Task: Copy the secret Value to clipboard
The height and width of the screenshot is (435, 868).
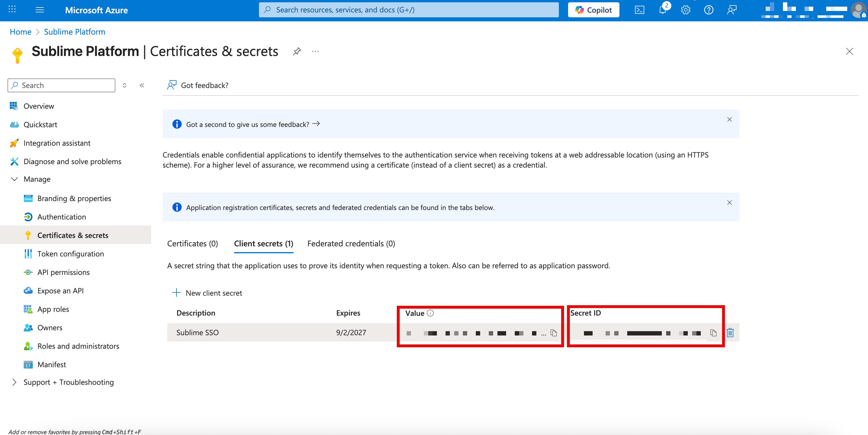Action: (x=554, y=333)
